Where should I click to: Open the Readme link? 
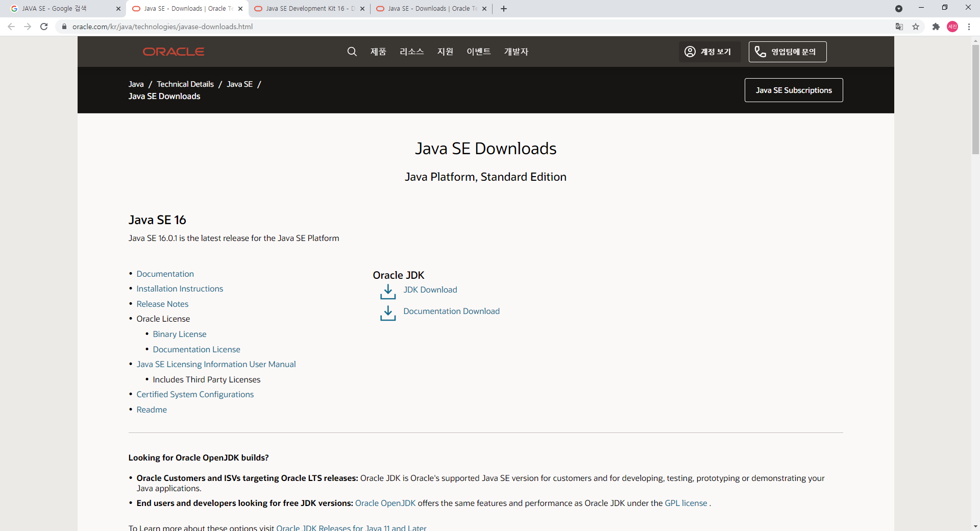tap(152, 410)
